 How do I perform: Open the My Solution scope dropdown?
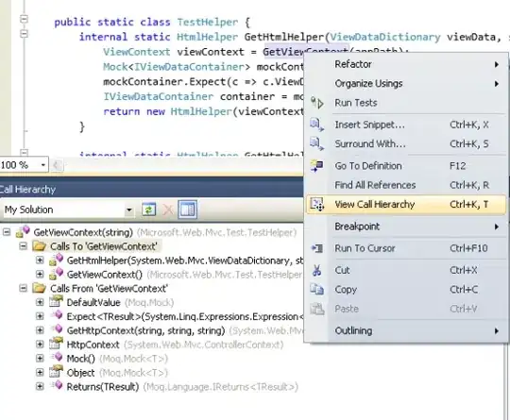coord(129,210)
